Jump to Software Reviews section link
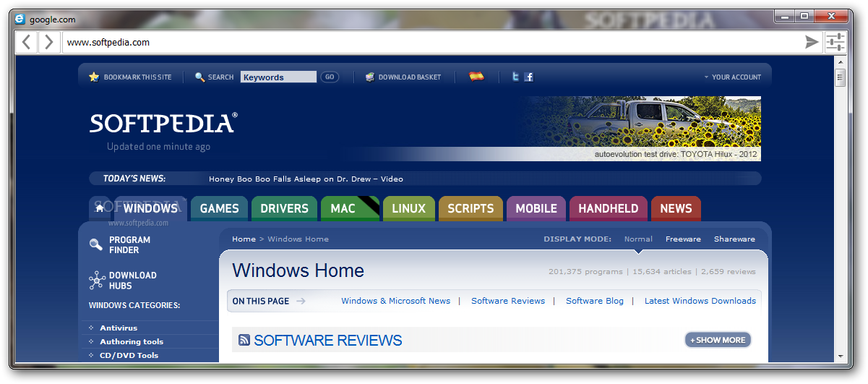Screen dimensions: 868x384 pyautogui.click(x=508, y=301)
